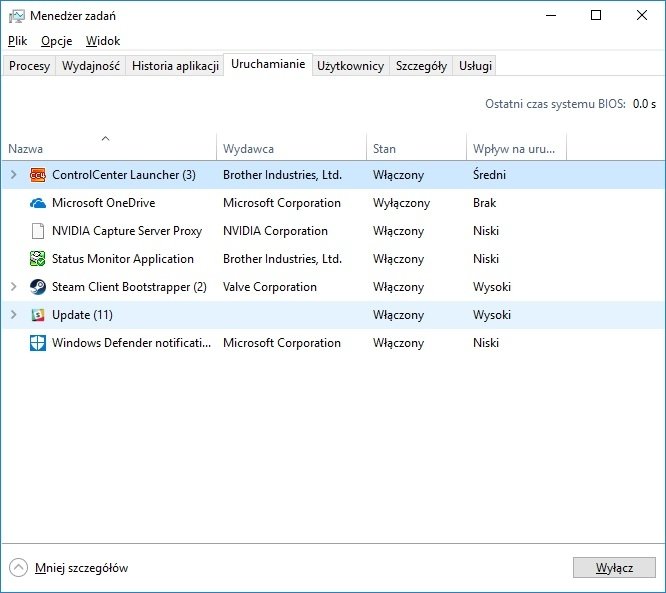This screenshot has height=593, width=666.
Task: Click the Status Monitor Application icon
Action: 38,259
